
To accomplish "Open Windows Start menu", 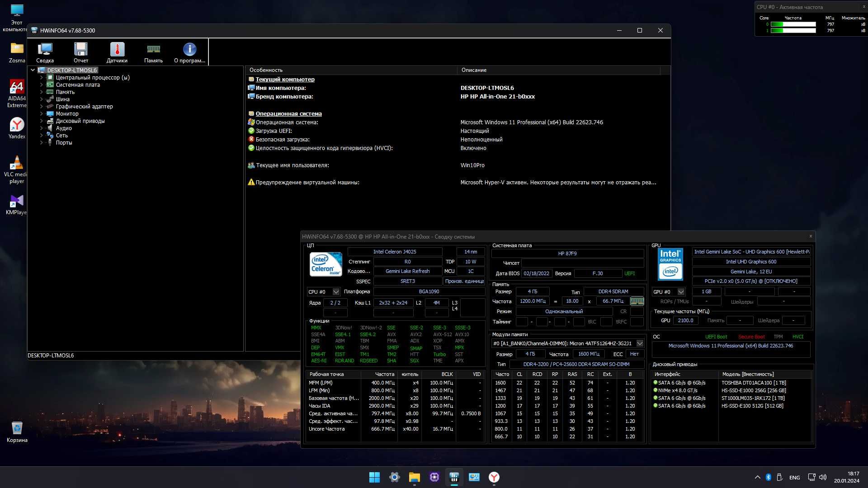I will tap(374, 477).
